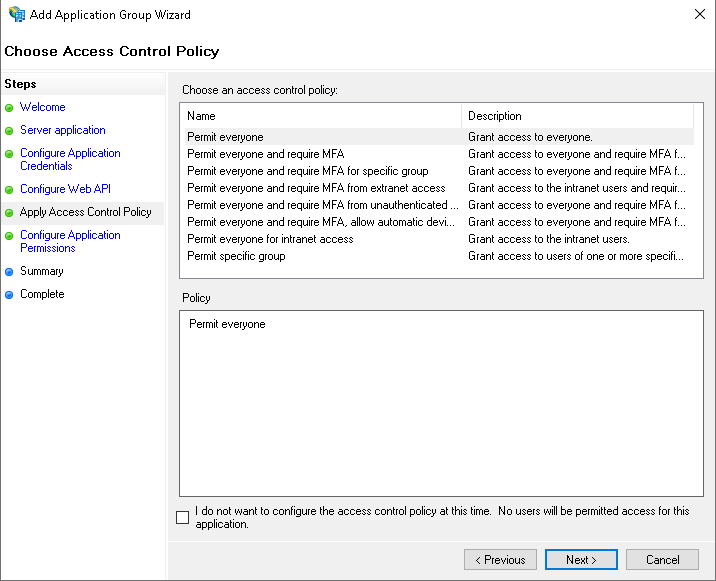The image size is (716, 581).
Task: Click the wizard icon in title bar
Action: pyautogui.click(x=16, y=15)
